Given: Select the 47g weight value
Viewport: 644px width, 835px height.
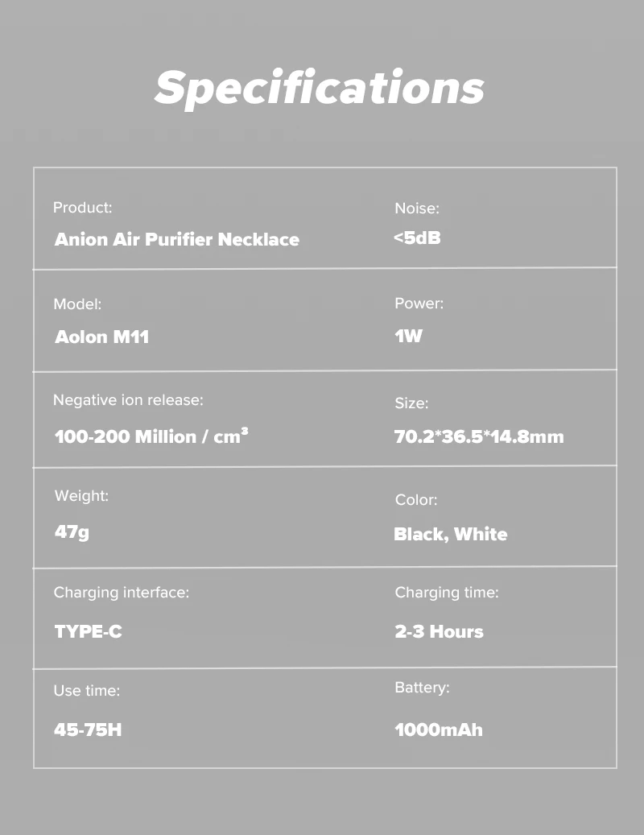Looking at the screenshot, I should pyautogui.click(x=72, y=532).
